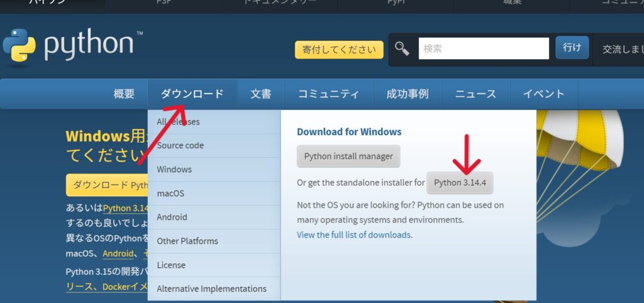Download the Python 3.14.4 standalone installer
The height and width of the screenshot is (303, 644).
[460, 183]
